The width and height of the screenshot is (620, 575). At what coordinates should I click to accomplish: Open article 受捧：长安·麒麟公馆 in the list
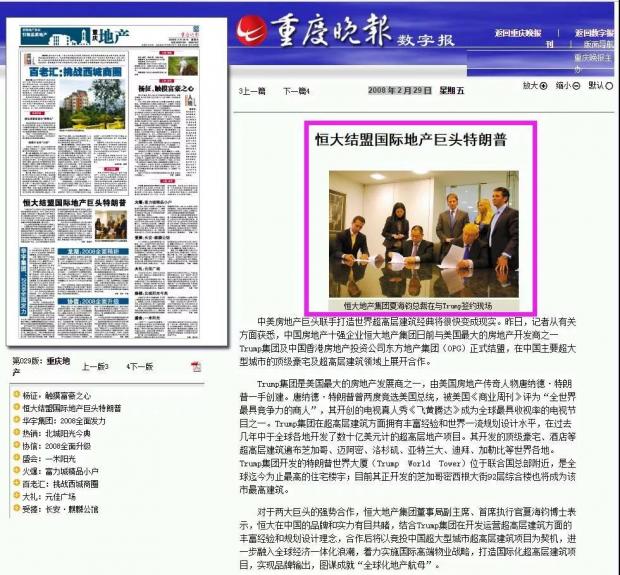[60, 509]
